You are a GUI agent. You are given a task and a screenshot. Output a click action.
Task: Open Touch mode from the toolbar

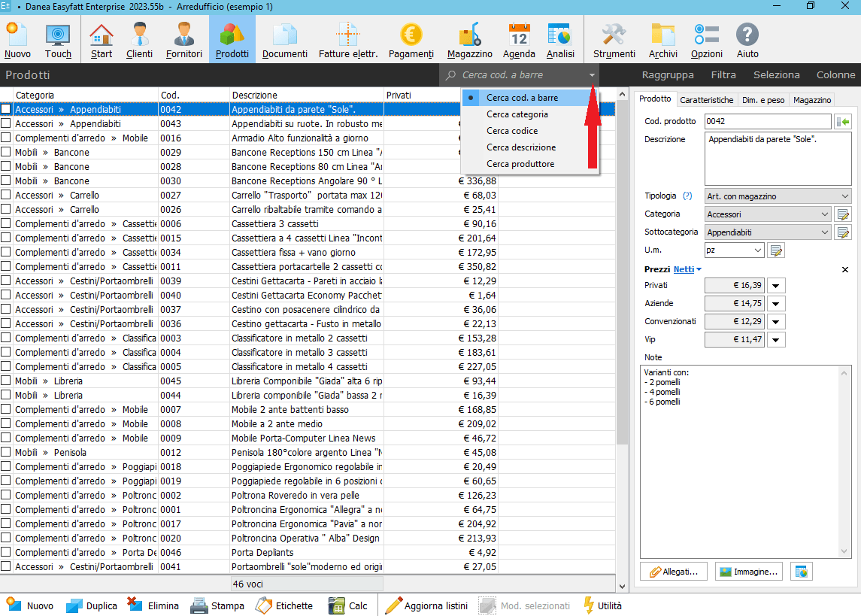click(58, 40)
